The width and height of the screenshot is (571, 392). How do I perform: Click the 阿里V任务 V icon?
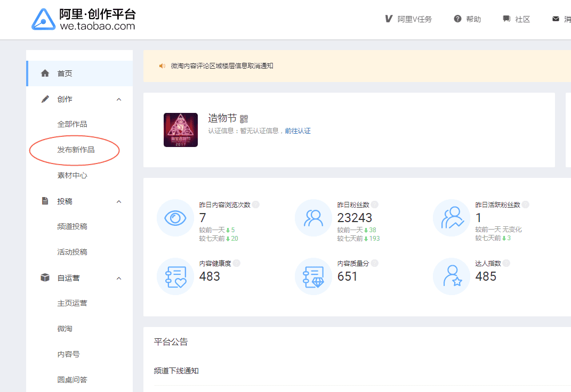click(x=389, y=19)
